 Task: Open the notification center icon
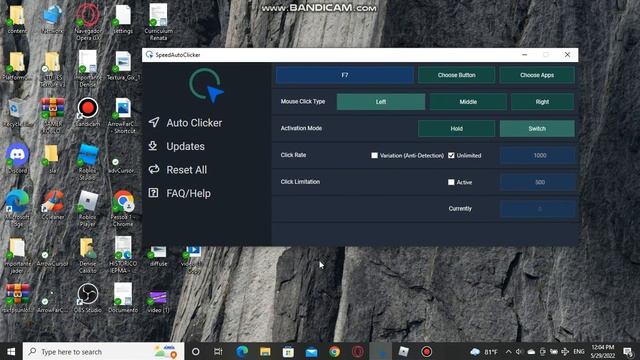[629, 351]
